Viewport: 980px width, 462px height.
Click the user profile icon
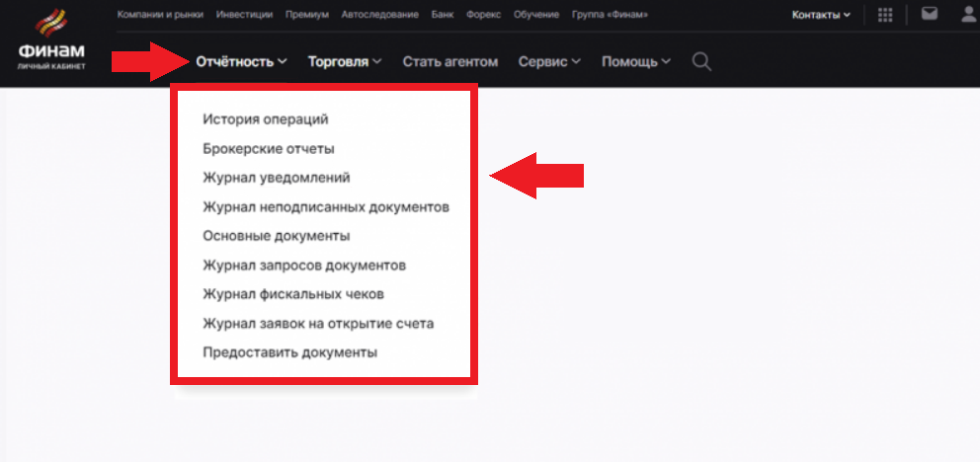coord(969,15)
